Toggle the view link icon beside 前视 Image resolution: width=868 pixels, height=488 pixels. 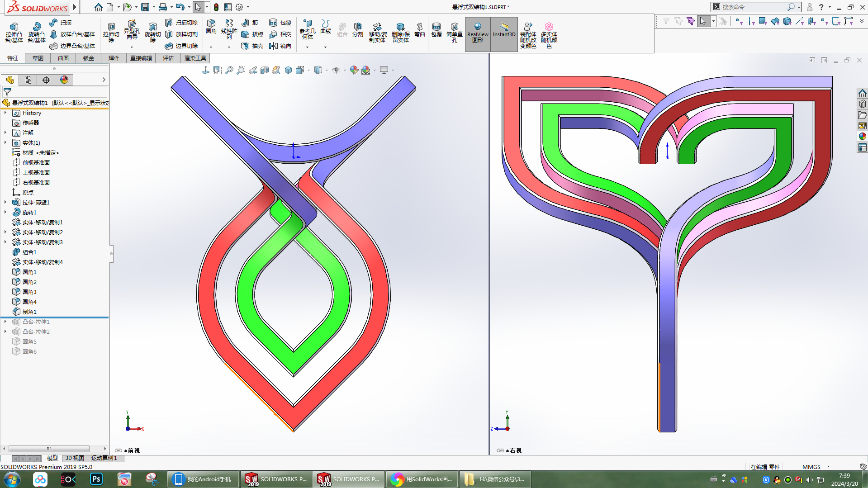click(x=119, y=450)
